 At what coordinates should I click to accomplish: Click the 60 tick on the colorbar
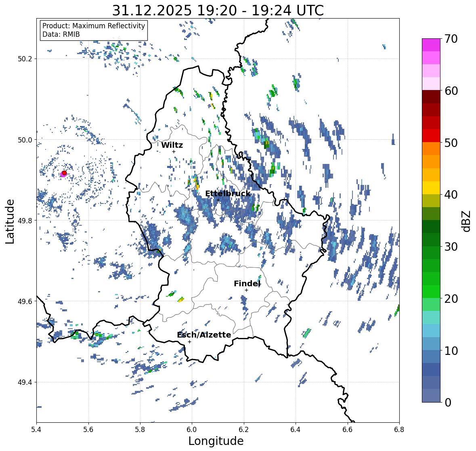451,90
